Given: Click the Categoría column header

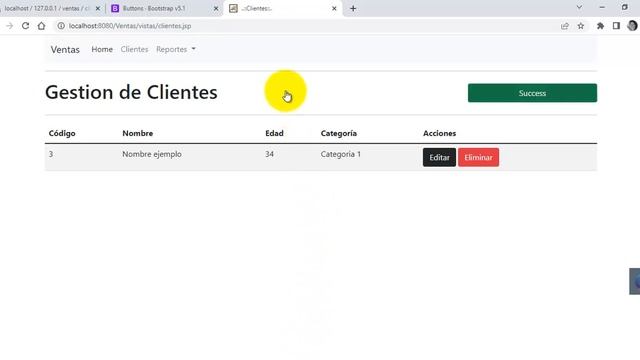Looking at the screenshot, I should (339, 133).
